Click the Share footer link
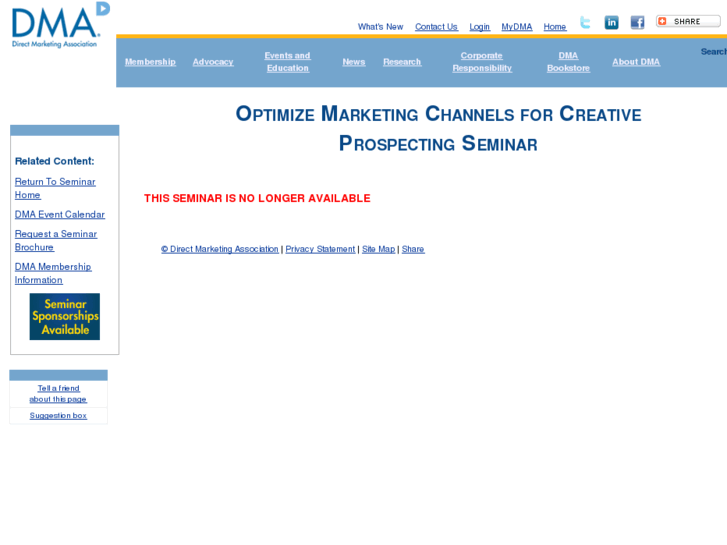The width and height of the screenshot is (727, 545). 413,249
